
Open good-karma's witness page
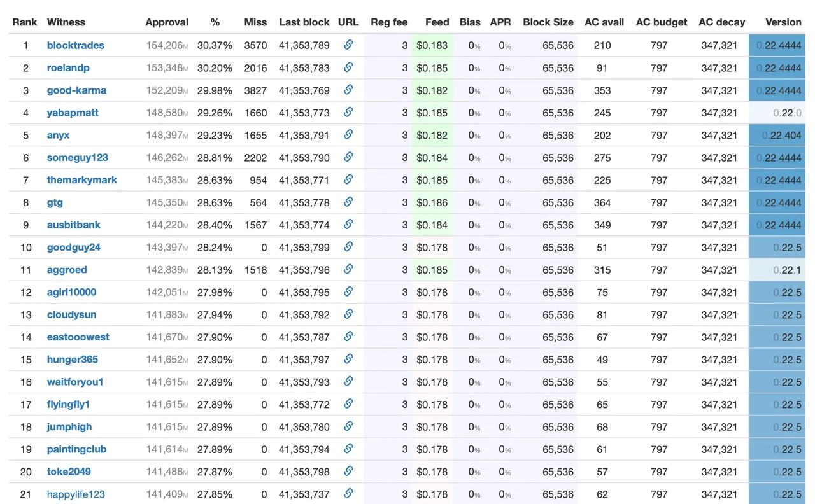76,90
